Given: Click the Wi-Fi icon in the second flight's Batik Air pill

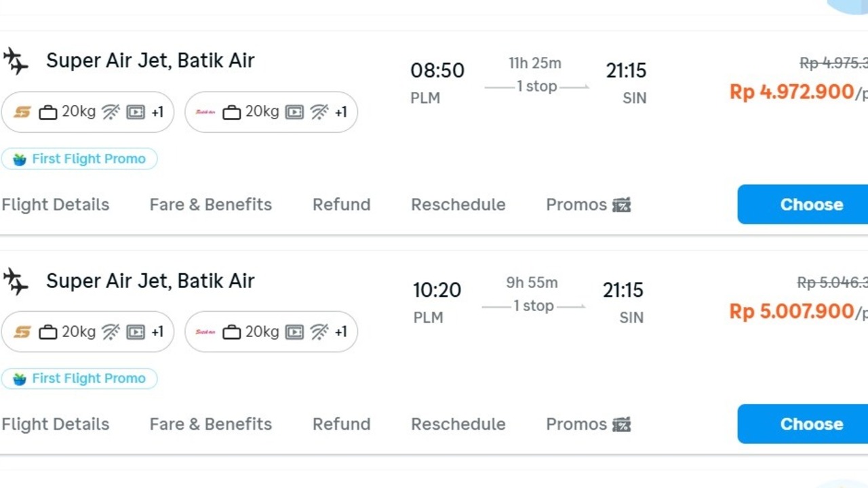Looking at the screenshot, I should coord(319,331).
